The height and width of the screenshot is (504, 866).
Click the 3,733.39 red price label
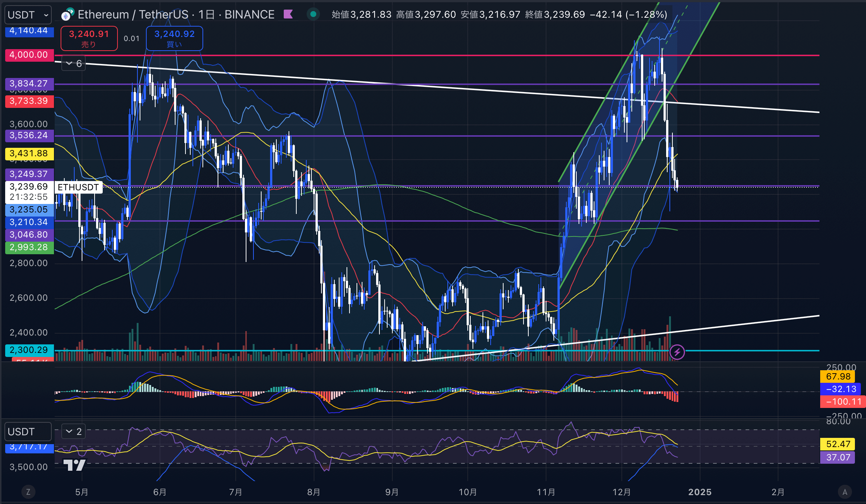pos(29,101)
